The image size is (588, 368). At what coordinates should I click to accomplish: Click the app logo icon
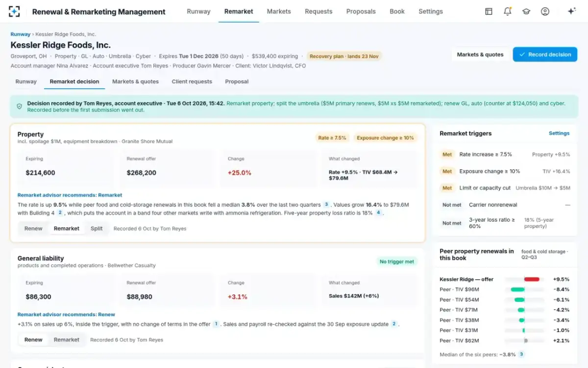coord(15,11)
